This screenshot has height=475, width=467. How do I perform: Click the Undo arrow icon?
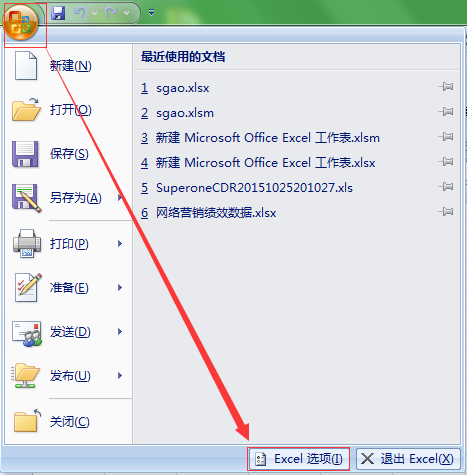pyautogui.click(x=80, y=13)
